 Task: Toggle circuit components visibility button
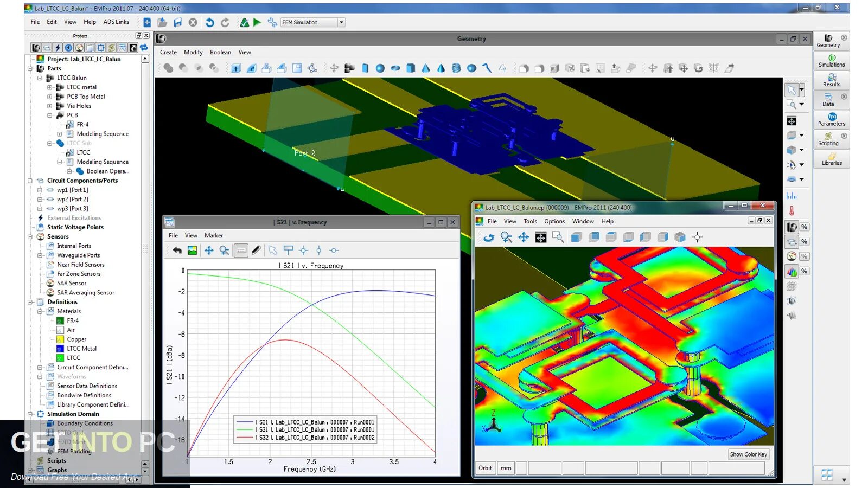click(792, 242)
